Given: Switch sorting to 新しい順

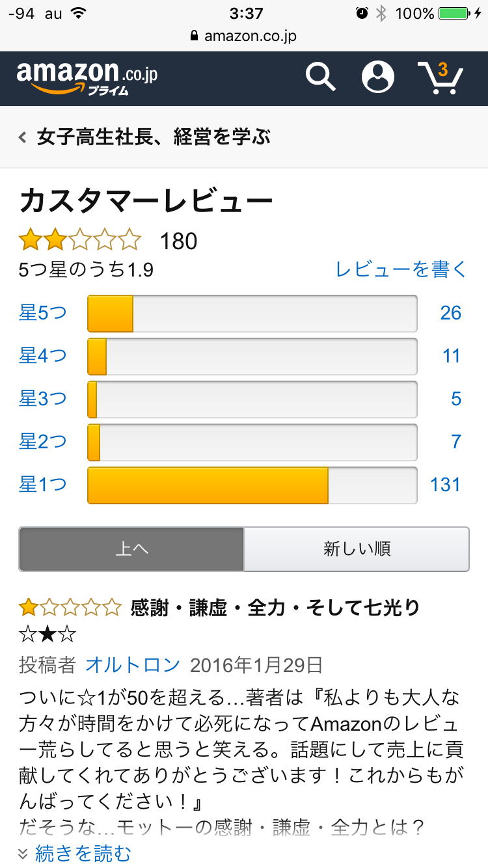Looking at the screenshot, I should (357, 549).
